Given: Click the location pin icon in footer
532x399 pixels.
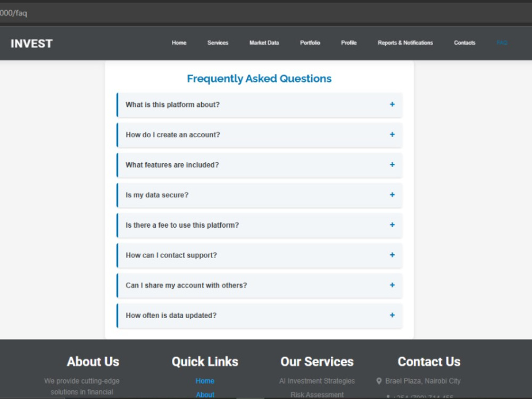Looking at the screenshot, I should [379, 381].
